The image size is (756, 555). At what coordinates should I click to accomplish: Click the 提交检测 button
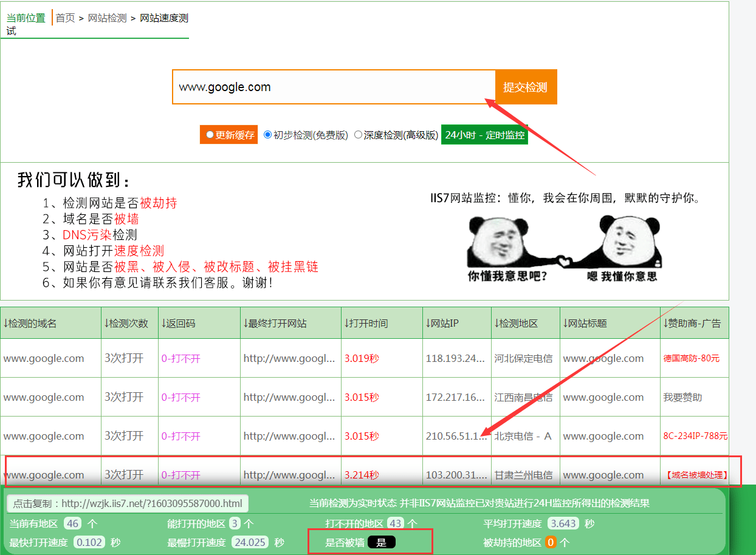coord(526,87)
